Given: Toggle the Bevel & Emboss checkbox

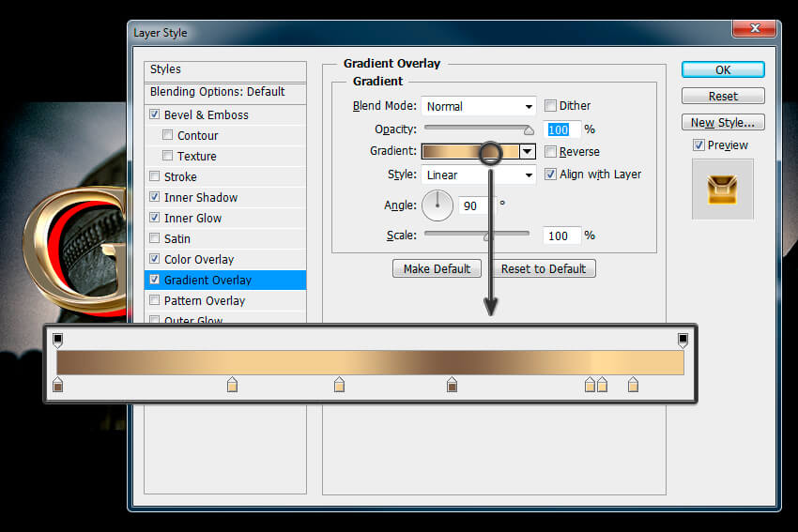Looking at the screenshot, I should click(x=155, y=114).
